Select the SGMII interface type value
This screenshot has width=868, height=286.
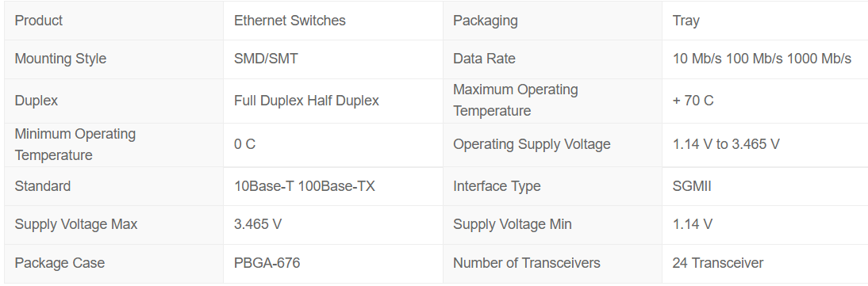point(692,186)
